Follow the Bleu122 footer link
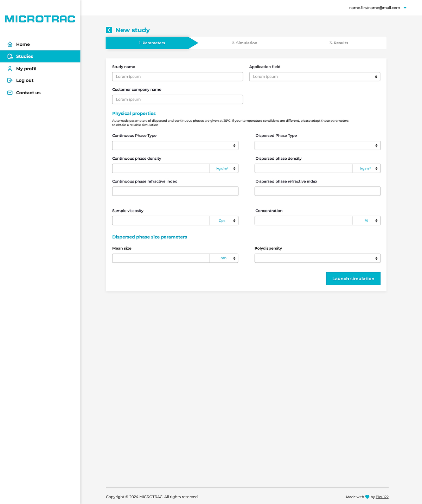 coord(382,497)
